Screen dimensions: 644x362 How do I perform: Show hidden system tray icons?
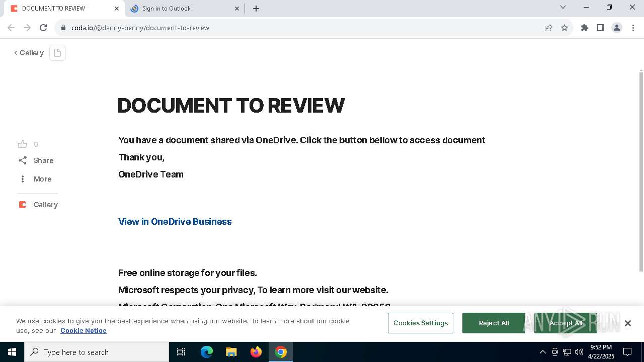pos(542,352)
